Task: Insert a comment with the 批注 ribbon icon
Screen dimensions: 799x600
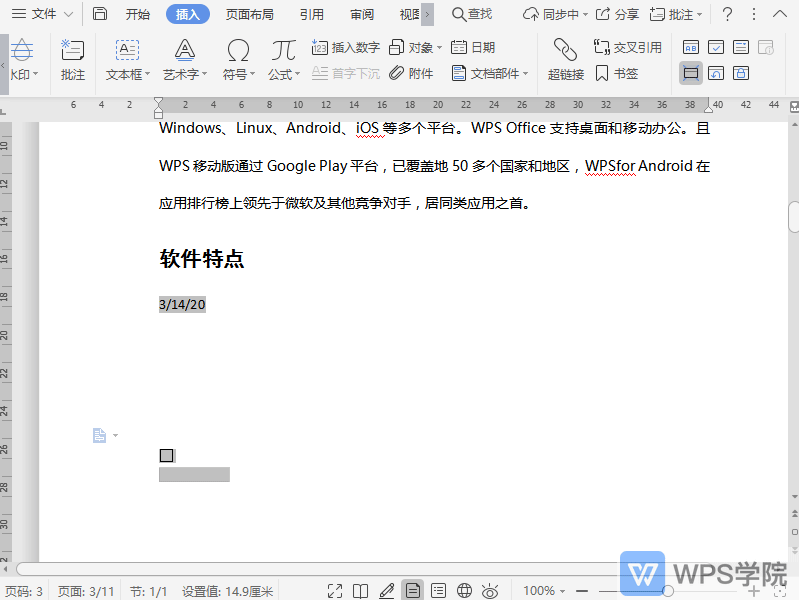Action: coord(72,60)
